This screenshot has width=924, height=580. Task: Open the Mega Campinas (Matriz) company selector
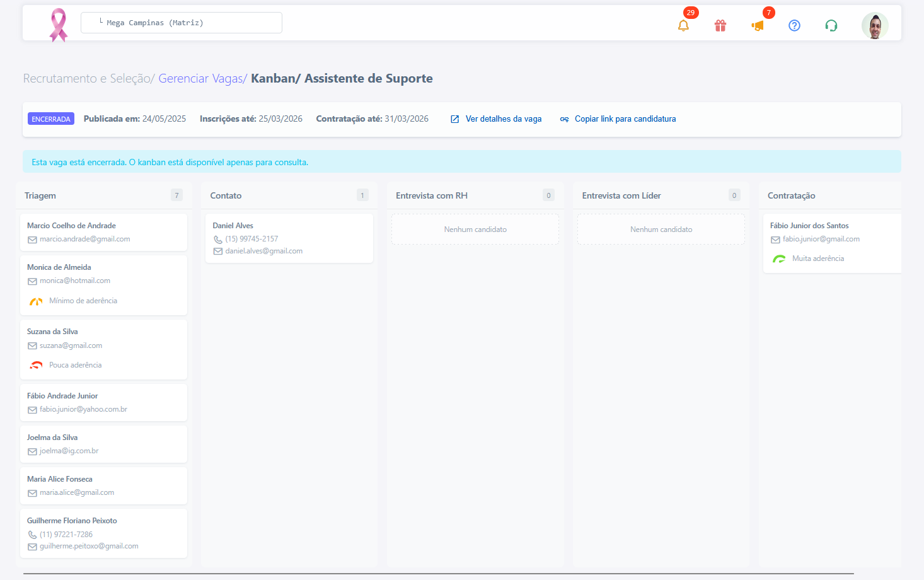tap(182, 23)
